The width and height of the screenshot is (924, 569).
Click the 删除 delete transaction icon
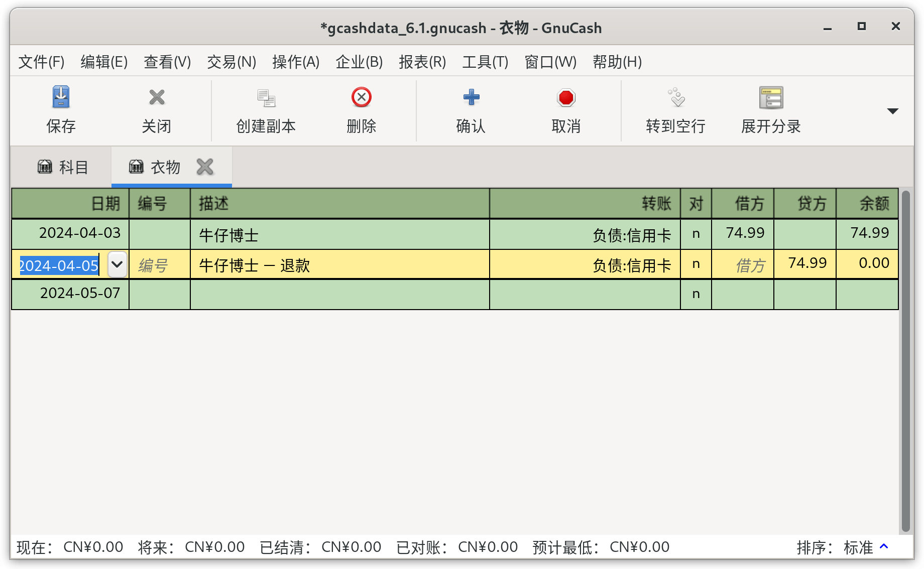362,97
